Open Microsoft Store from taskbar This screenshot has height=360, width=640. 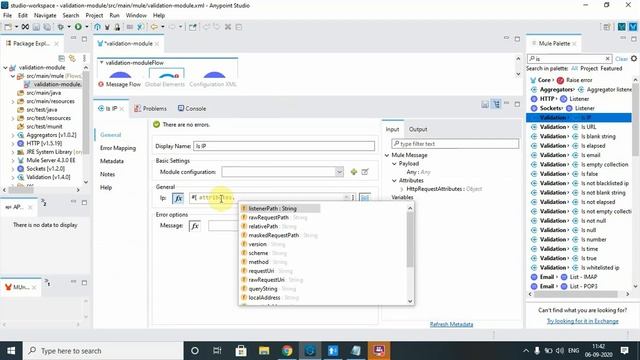click(x=241, y=351)
